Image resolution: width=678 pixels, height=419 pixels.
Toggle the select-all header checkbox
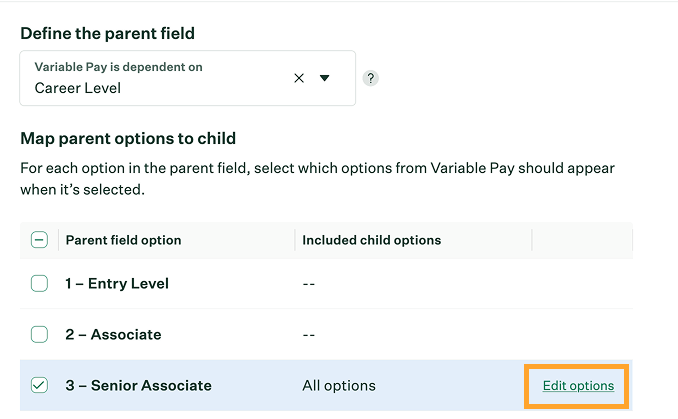39,240
